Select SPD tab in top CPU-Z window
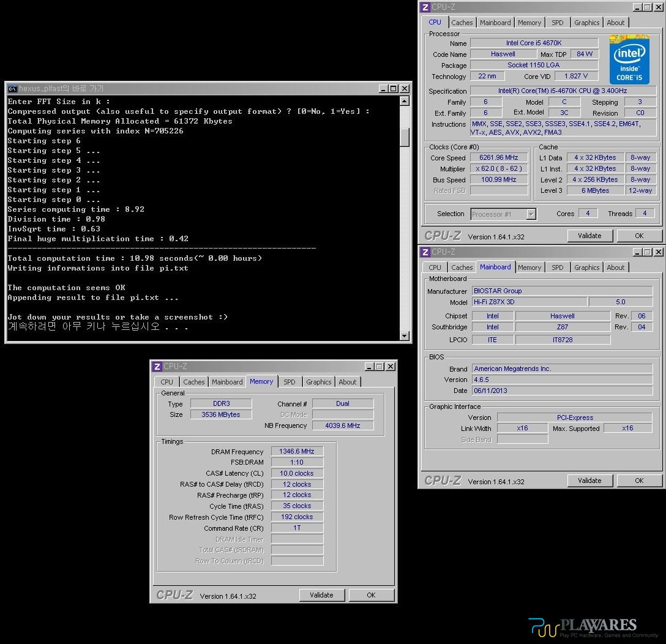The width and height of the screenshot is (666, 644). pyautogui.click(x=557, y=23)
